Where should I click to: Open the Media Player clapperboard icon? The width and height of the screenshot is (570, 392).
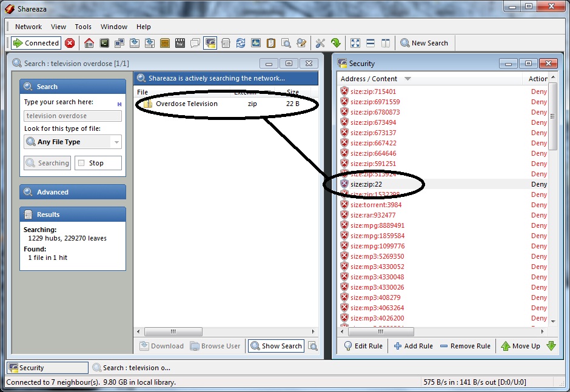[179, 43]
